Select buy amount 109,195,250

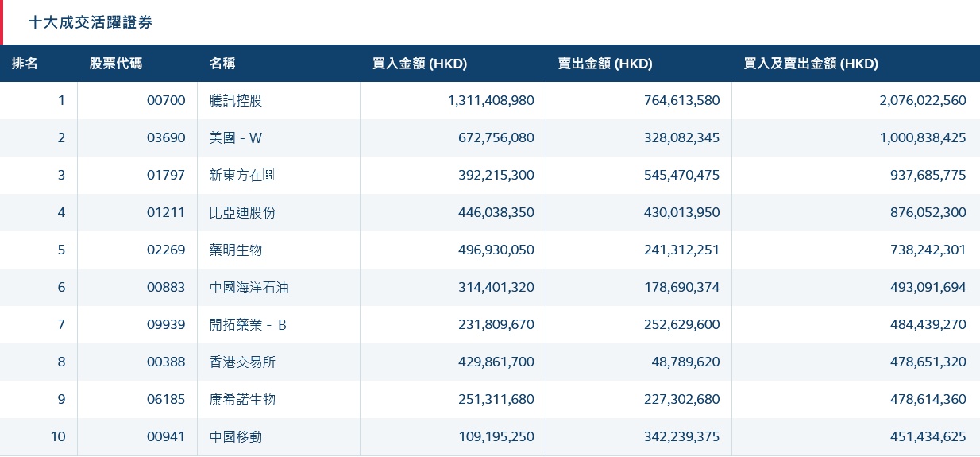tap(496, 436)
